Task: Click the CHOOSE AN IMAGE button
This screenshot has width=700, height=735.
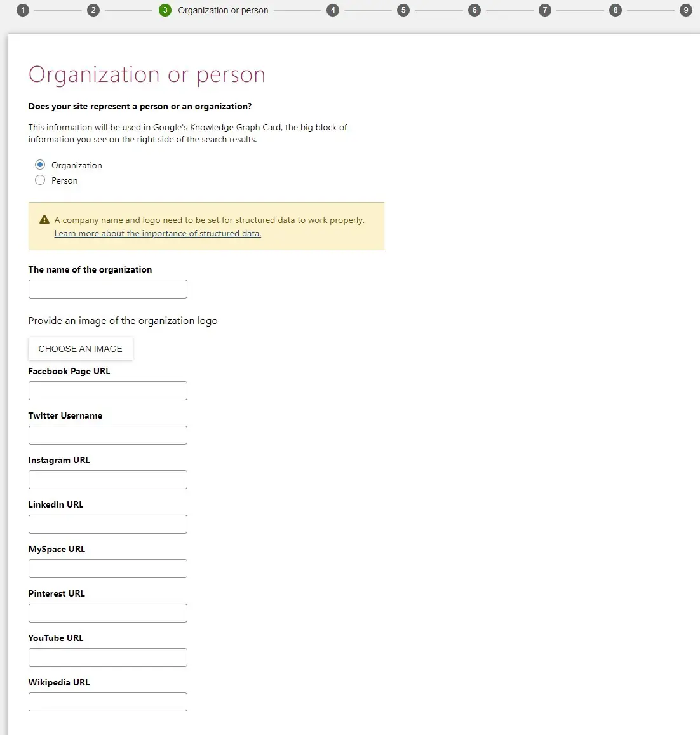Action: point(81,349)
